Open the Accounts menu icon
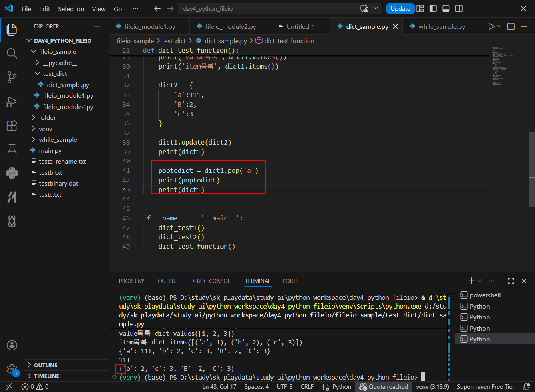The width and height of the screenshot is (535, 392). [12, 345]
